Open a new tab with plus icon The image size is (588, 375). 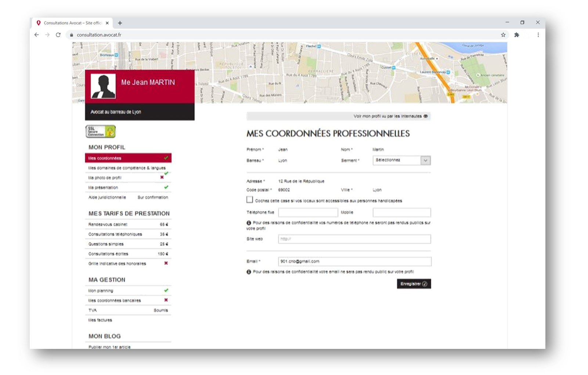click(120, 23)
